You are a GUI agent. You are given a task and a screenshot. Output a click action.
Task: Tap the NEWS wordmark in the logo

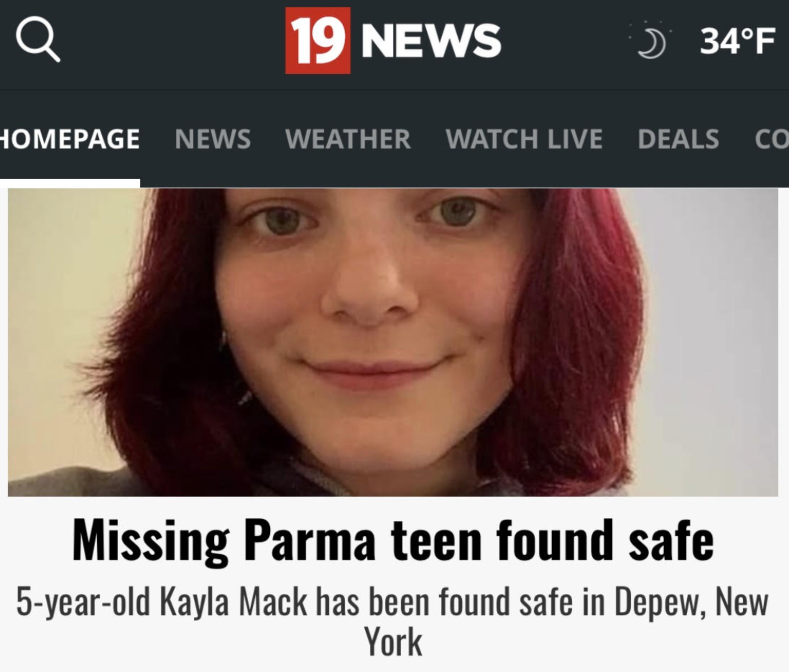pyautogui.click(x=432, y=41)
